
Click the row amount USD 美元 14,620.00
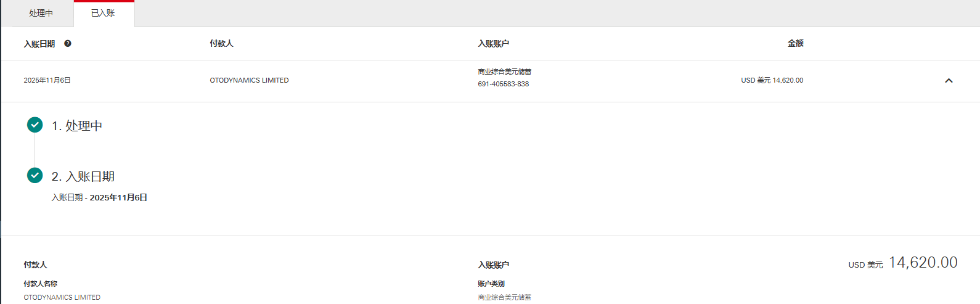click(772, 80)
